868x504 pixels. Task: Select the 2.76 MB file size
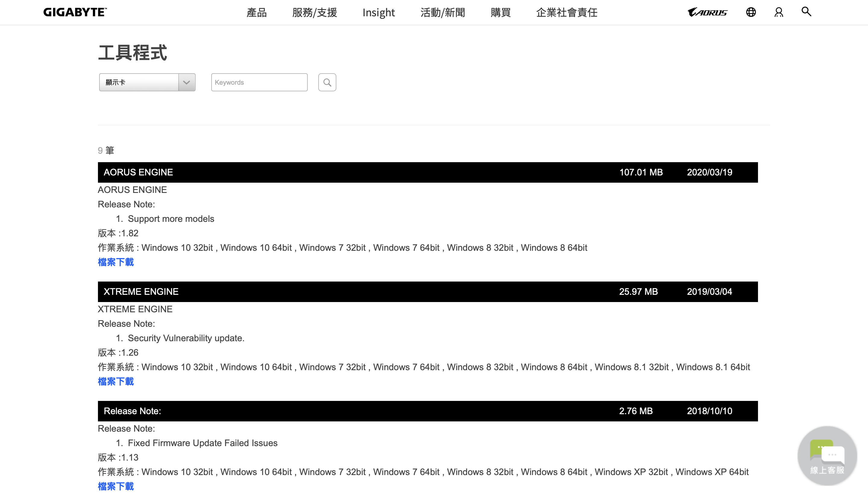click(x=636, y=411)
